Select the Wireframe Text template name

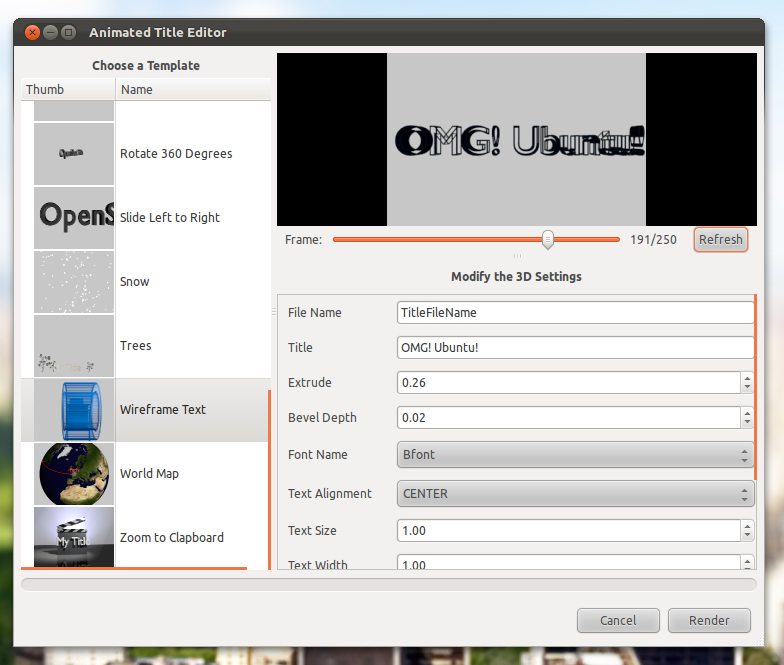click(x=162, y=410)
